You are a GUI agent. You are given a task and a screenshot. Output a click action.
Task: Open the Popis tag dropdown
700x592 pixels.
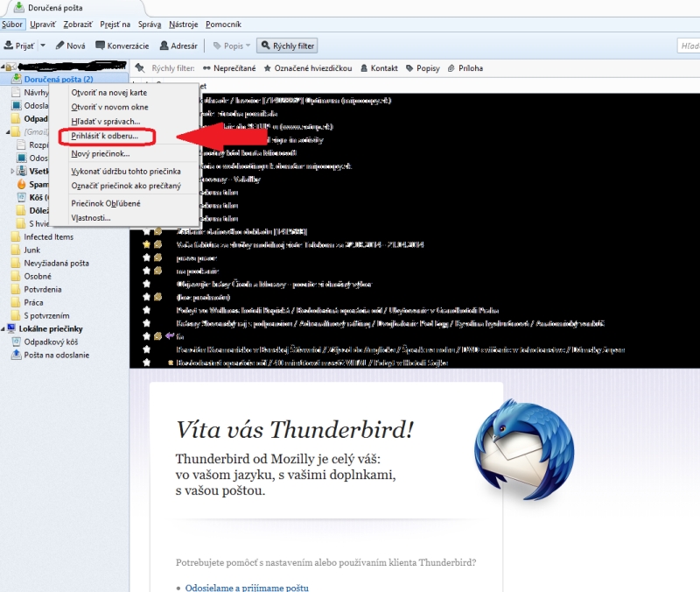click(x=232, y=46)
